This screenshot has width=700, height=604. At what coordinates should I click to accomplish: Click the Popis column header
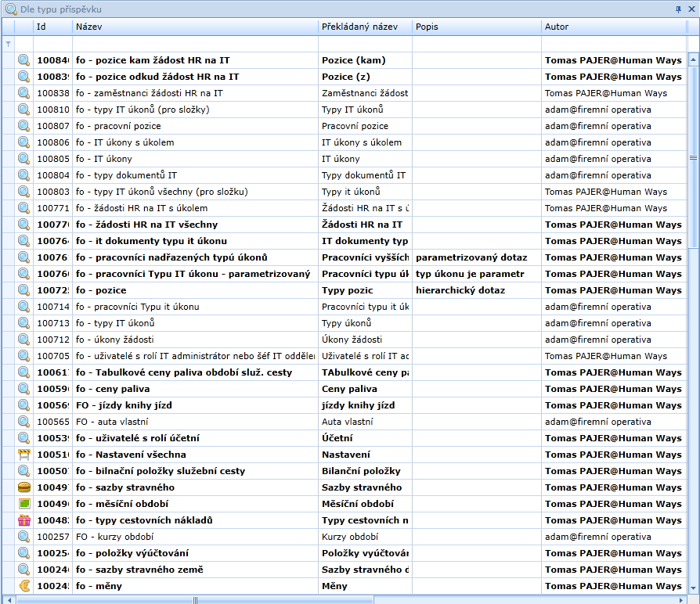[476, 27]
